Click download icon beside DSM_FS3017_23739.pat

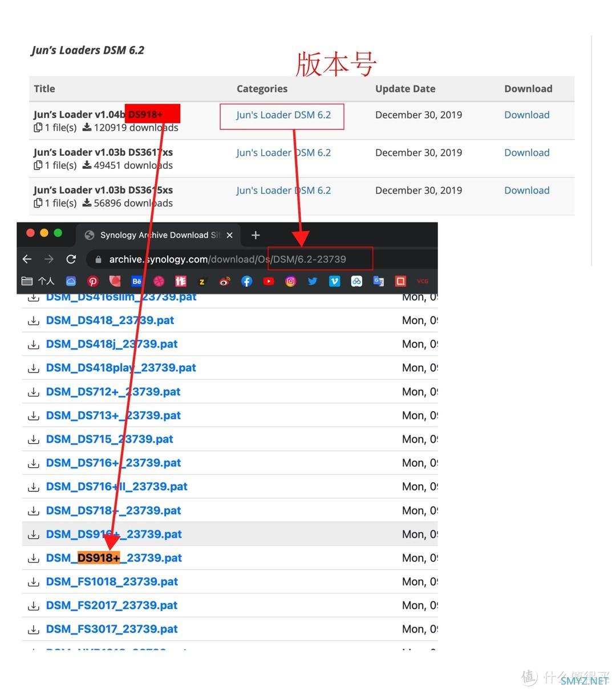tap(34, 630)
